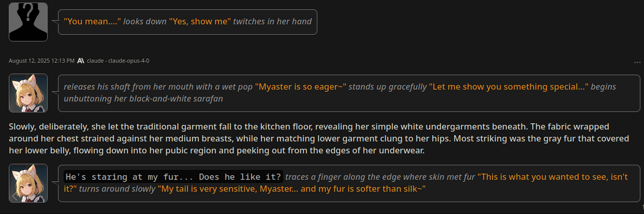Click the phrase "softer than silk~"
644x214 pixels.
(x=391, y=189)
